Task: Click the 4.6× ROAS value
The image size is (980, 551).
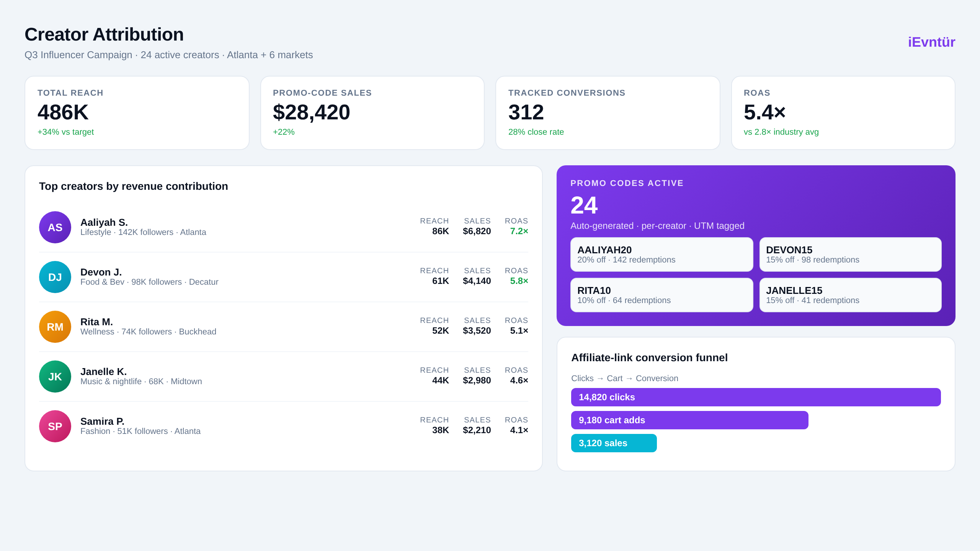Action: (519, 380)
